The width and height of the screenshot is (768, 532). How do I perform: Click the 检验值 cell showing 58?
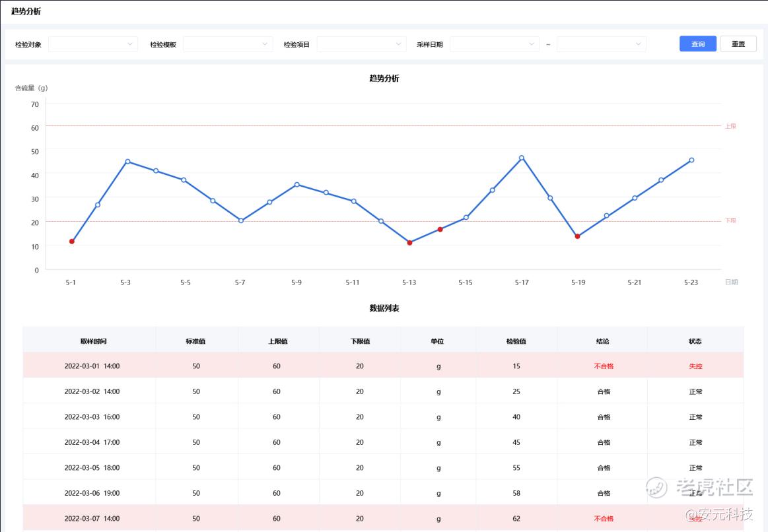coord(516,493)
